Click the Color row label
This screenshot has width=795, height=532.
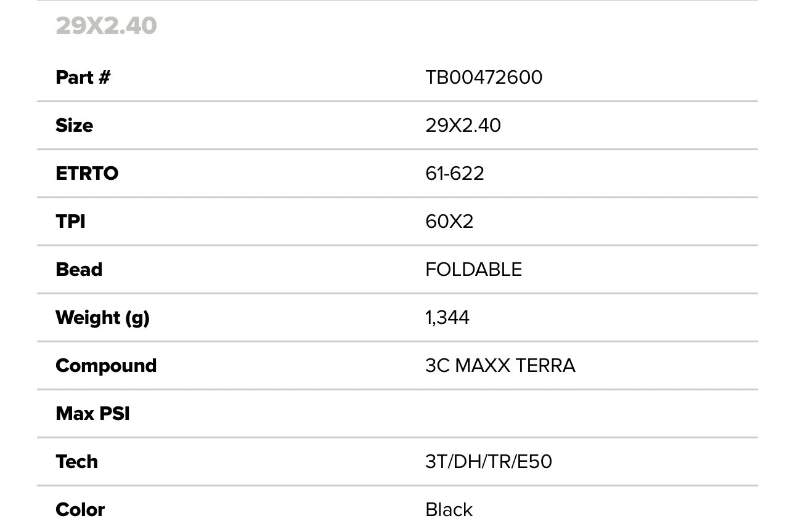tap(80, 510)
